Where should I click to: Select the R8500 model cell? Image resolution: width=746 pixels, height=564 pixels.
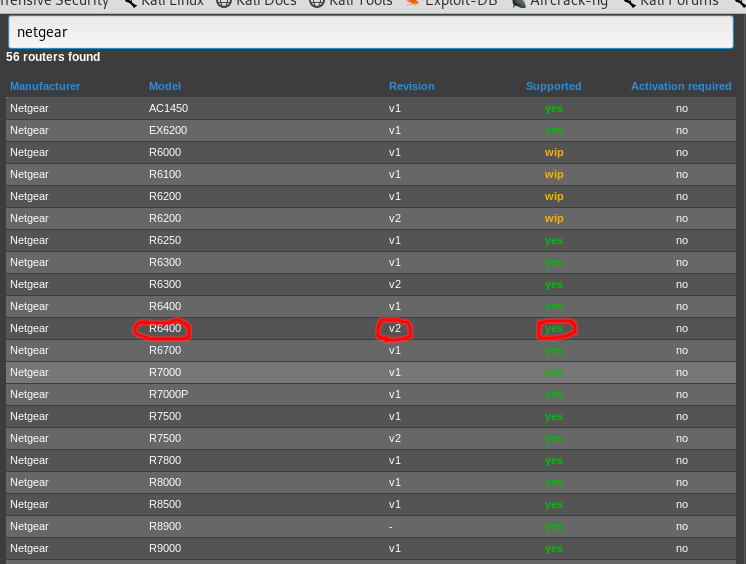[165, 504]
